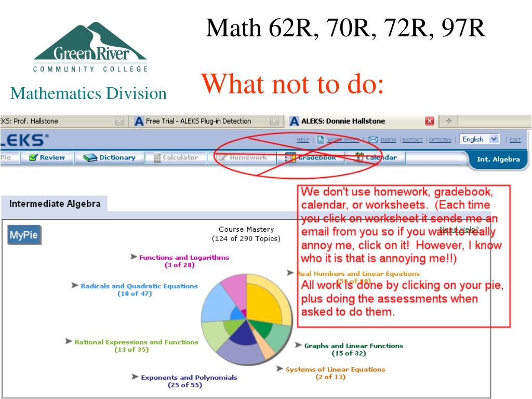
Task: Open Rational Expressions and Functions topic link
Action: click(x=137, y=342)
